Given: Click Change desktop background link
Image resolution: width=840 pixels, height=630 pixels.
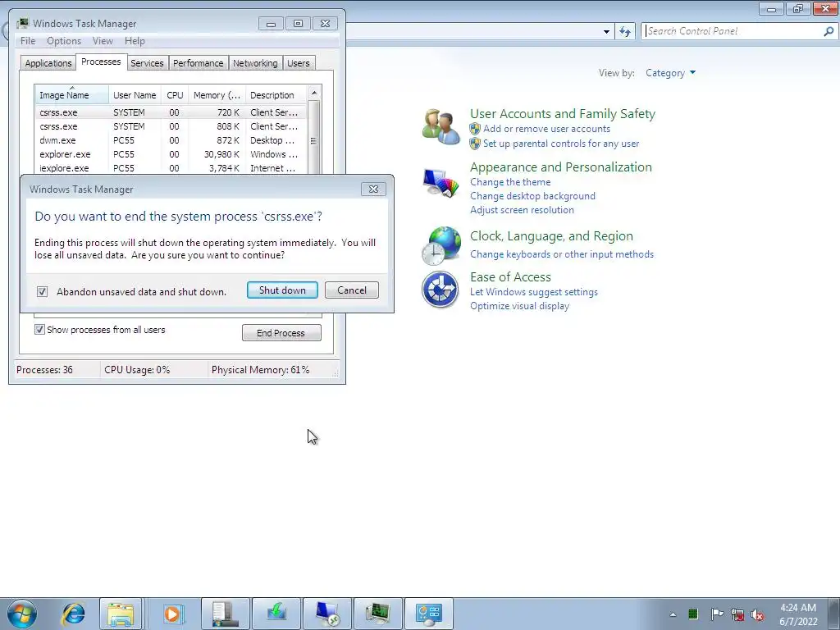Looking at the screenshot, I should (532, 196).
